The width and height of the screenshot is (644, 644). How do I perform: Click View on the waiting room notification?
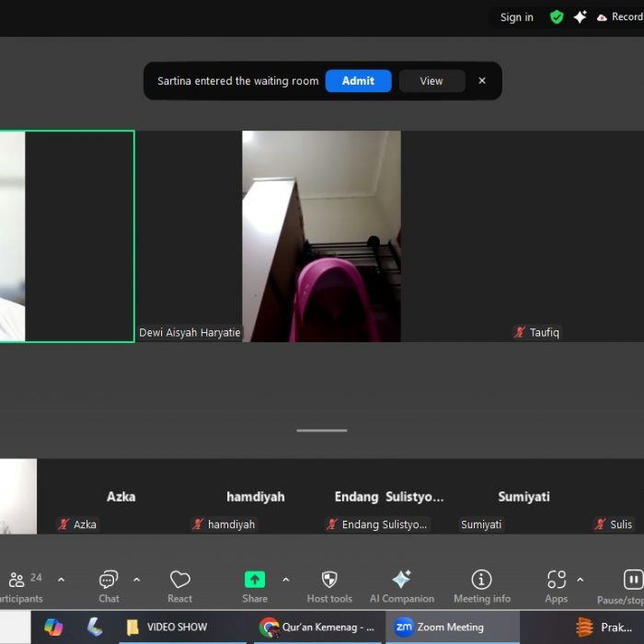(x=431, y=81)
